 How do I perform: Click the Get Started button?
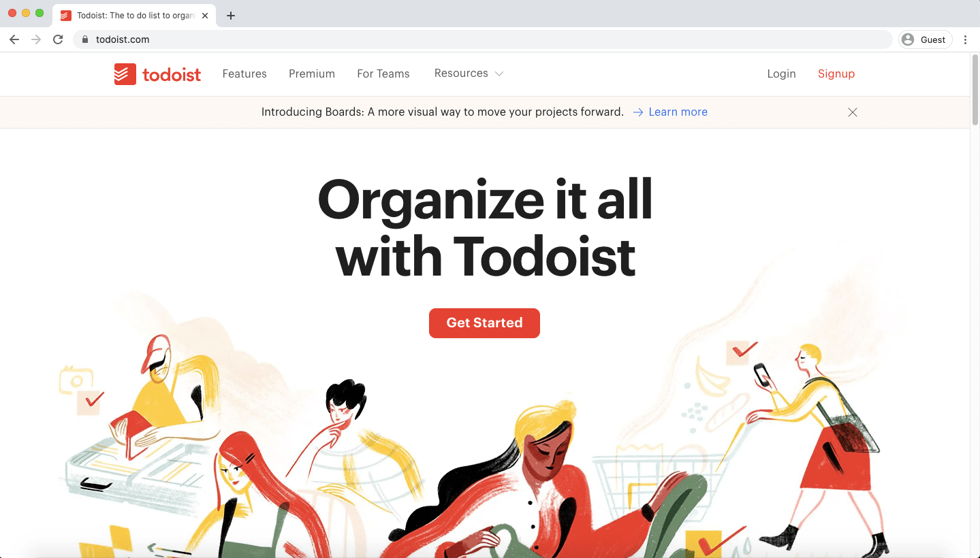click(484, 323)
